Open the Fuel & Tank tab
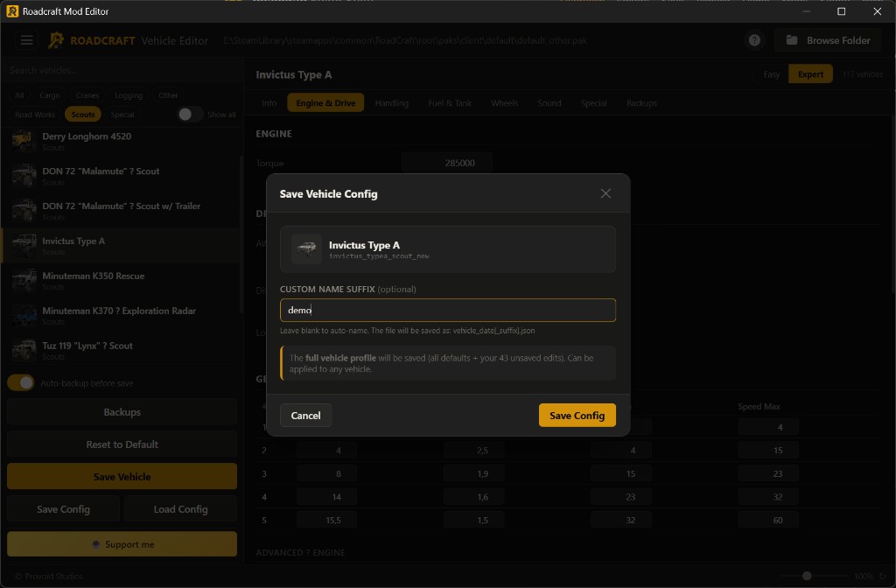The height and width of the screenshot is (588, 896). tap(450, 103)
